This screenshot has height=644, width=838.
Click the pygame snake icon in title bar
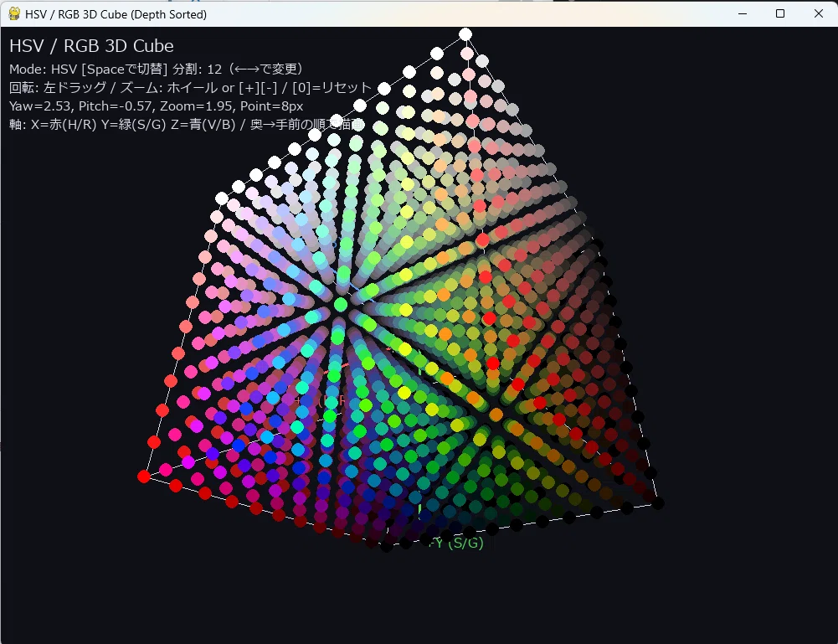(14, 14)
